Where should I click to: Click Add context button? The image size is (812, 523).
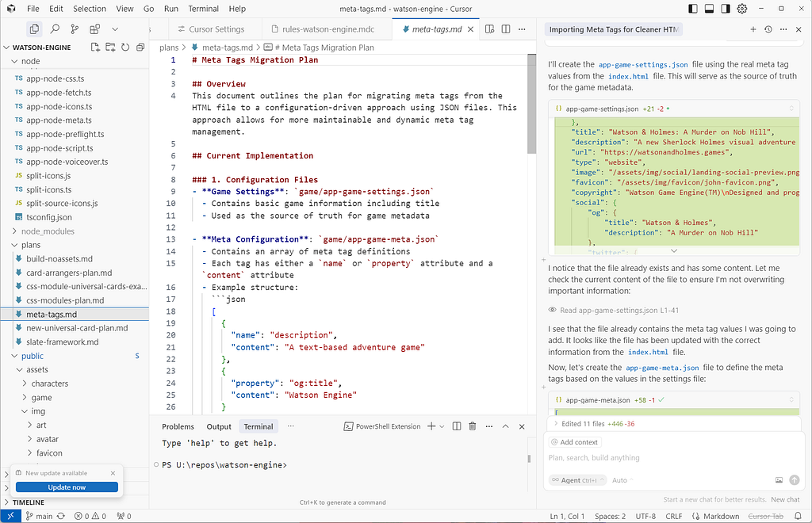tap(575, 442)
